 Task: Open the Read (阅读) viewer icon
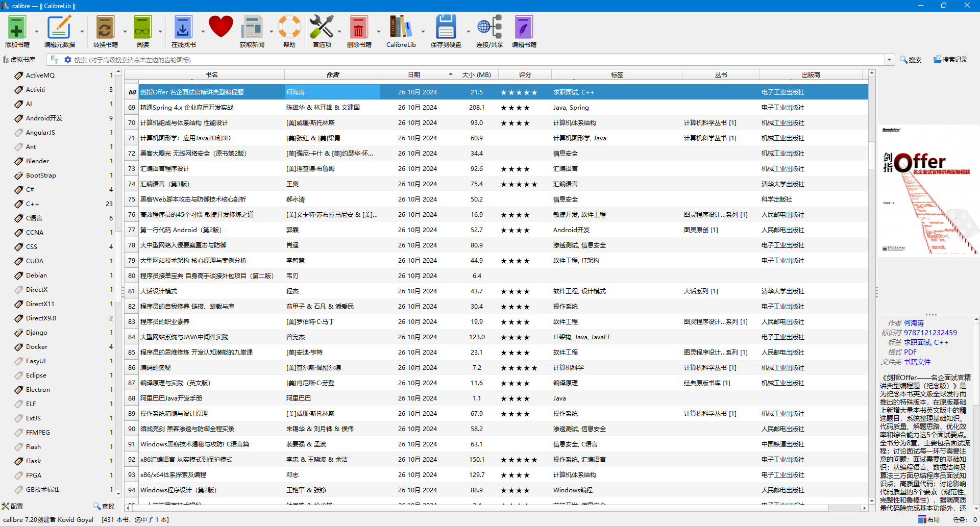click(142, 28)
